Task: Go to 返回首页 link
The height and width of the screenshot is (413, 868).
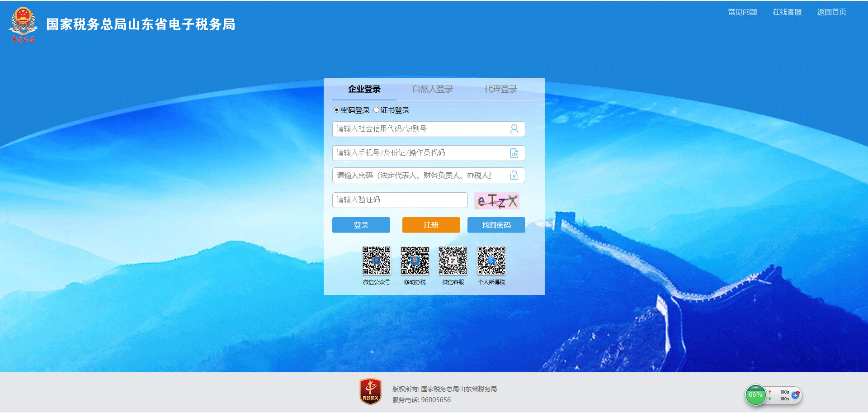Action: pyautogui.click(x=832, y=12)
